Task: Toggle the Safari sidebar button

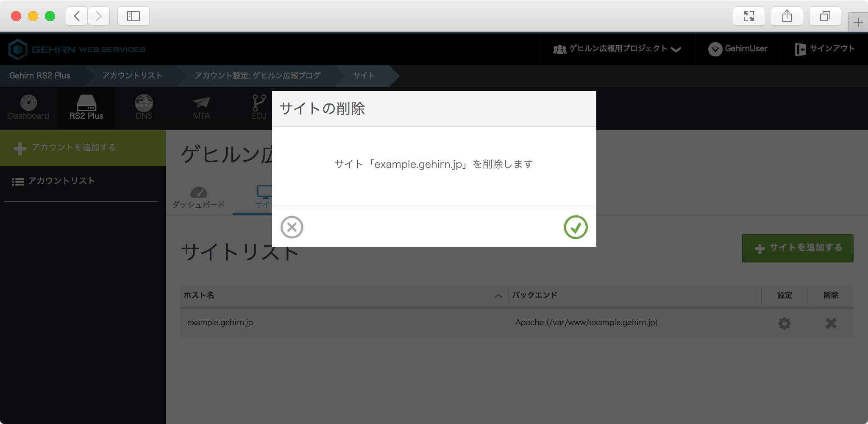Action: 134,16
